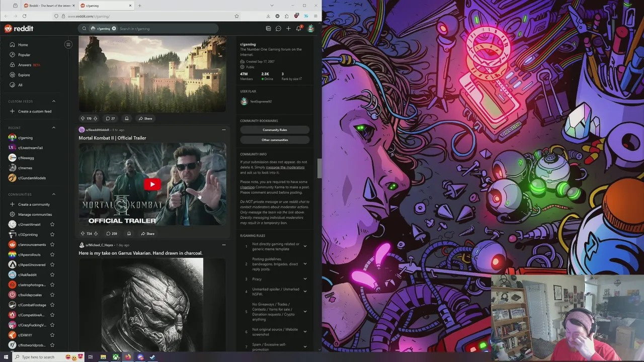
Task: Upvote the castle image post
Action: click(83, 119)
